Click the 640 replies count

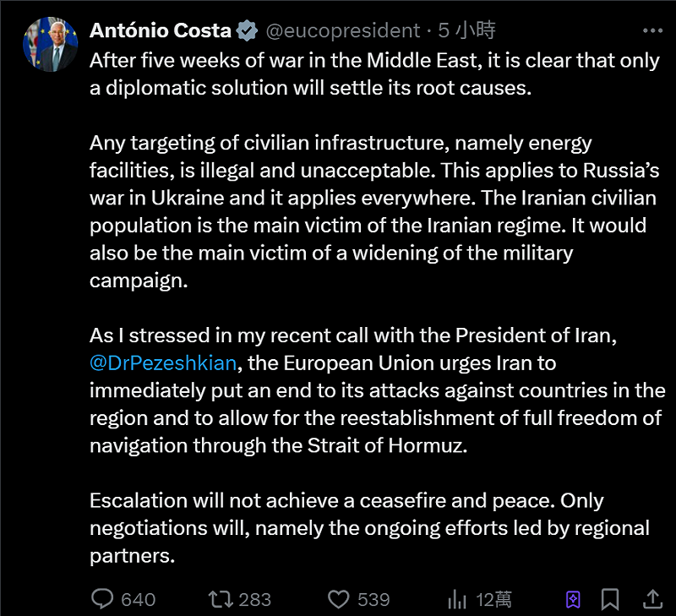(139, 599)
